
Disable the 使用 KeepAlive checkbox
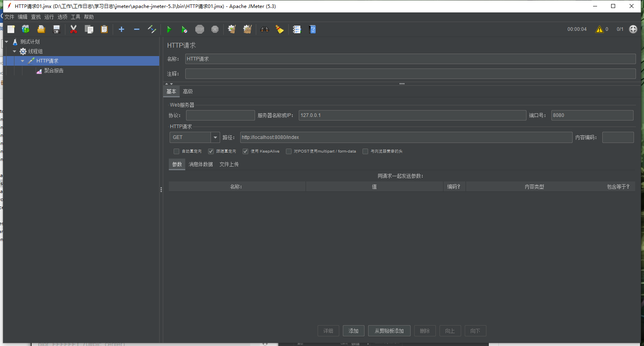click(245, 151)
